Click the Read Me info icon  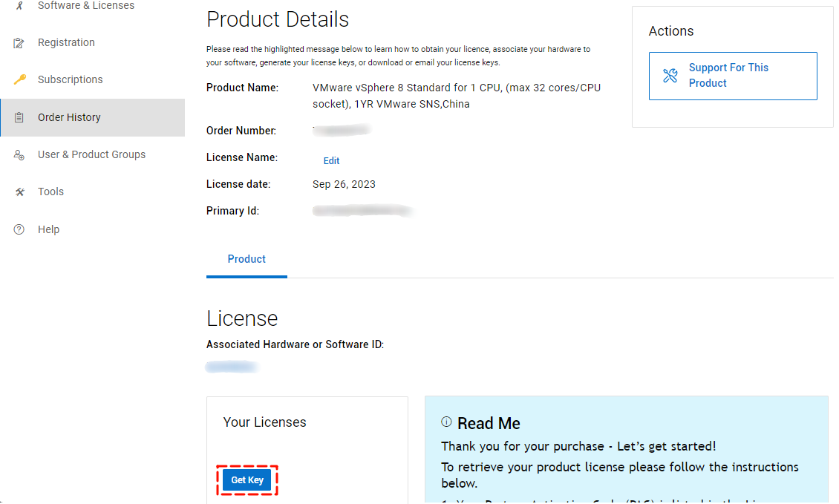tap(446, 422)
